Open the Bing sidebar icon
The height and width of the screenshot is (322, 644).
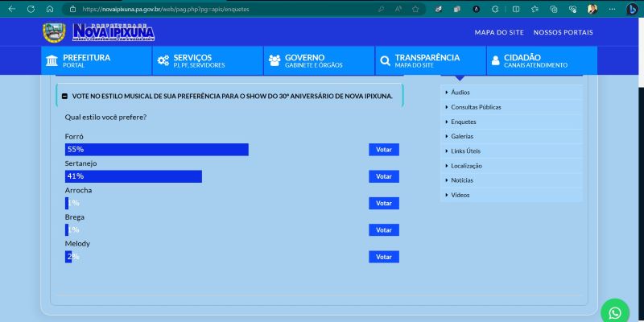pyautogui.click(x=632, y=9)
